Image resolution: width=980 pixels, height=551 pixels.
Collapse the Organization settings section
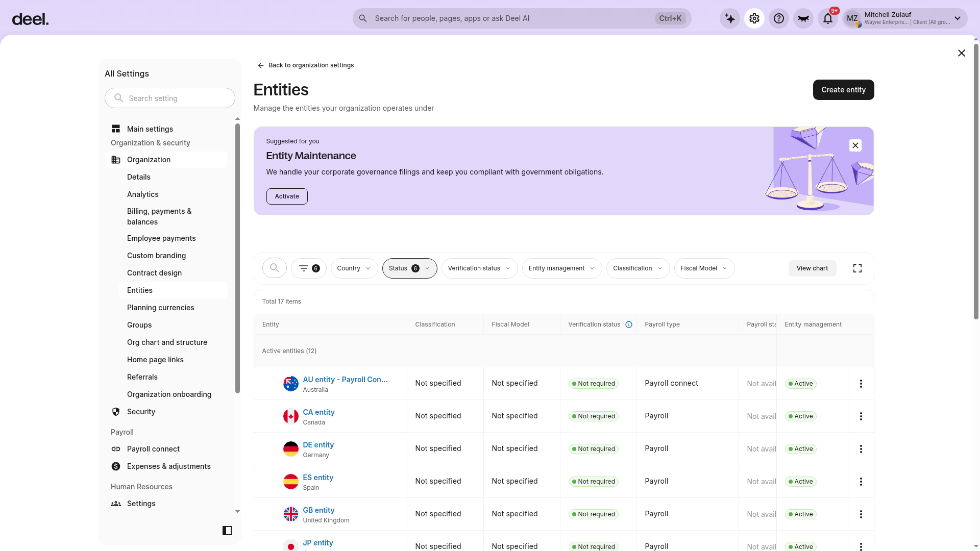pos(166,160)
